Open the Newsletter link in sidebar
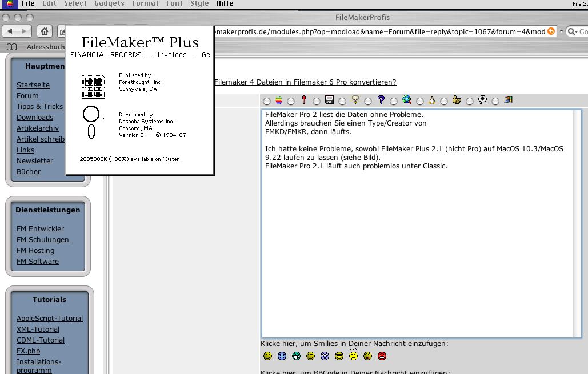The width and height of the screenshot is (588, 374). click(x=35, y=161)
